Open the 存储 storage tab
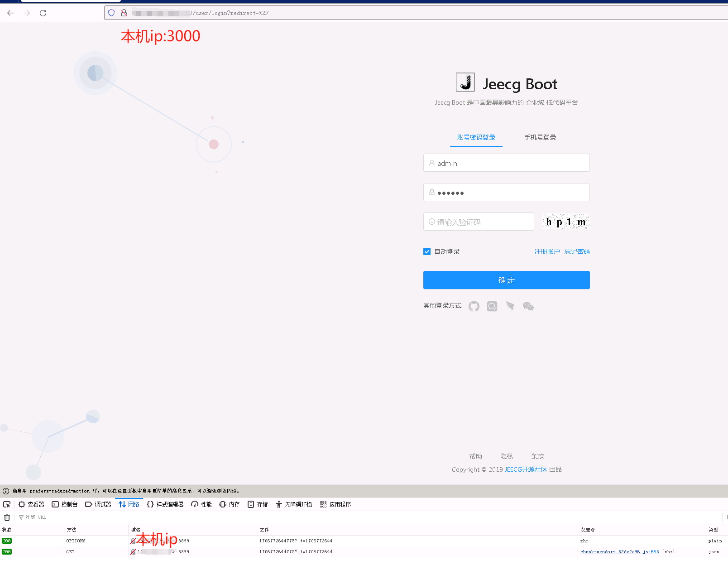728x570 pixels. 258,504
